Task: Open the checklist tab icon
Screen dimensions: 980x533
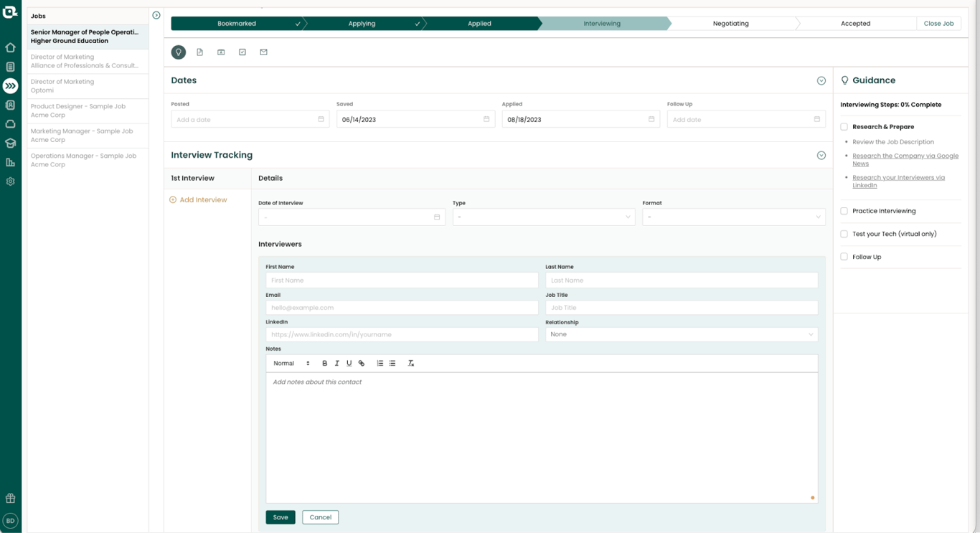Action: point(242,52)
